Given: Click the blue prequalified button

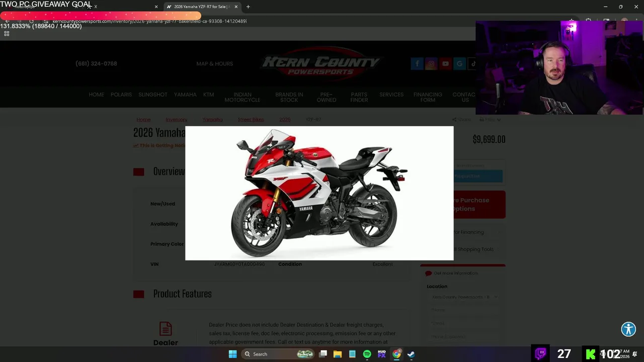Looking at the screenshot, I should click(x=478, y=176).
